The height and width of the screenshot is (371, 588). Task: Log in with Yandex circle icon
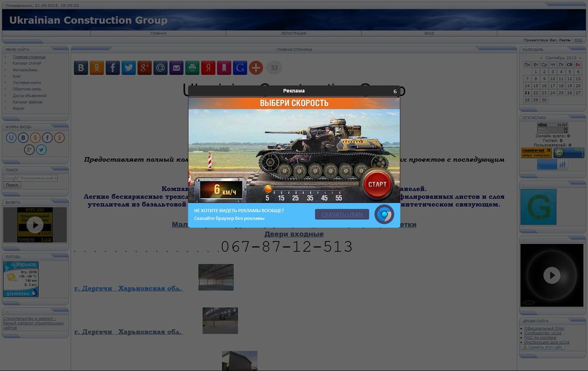(59, 138)
